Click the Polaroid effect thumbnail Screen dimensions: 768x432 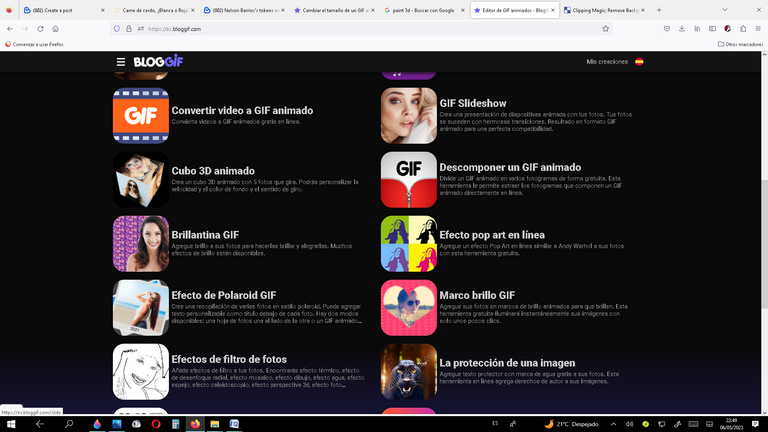pyautogui.click(x=141, y=308)
